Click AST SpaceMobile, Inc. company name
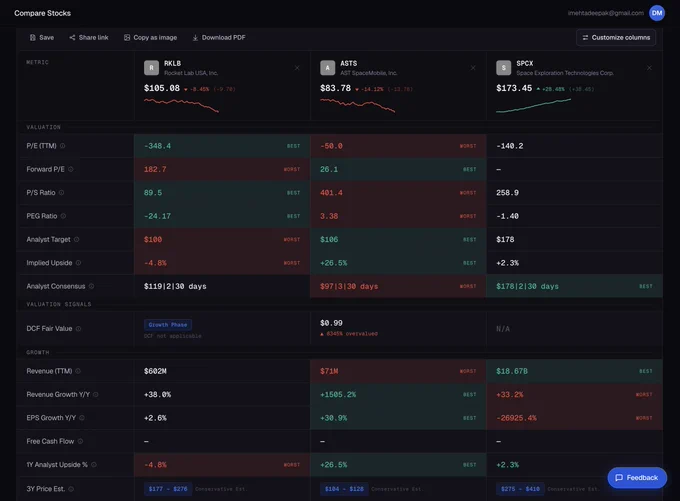Screen dimensions: 680x501 click(369, 73)
